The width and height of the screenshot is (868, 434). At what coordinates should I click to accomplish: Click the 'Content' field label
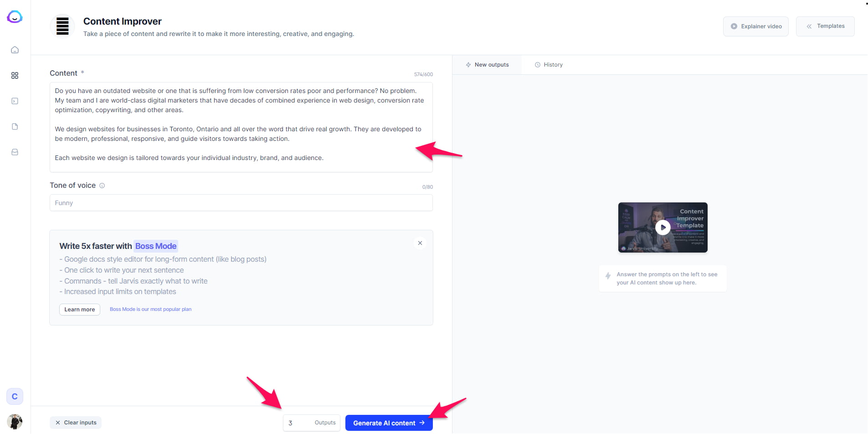tap(63, 73)
